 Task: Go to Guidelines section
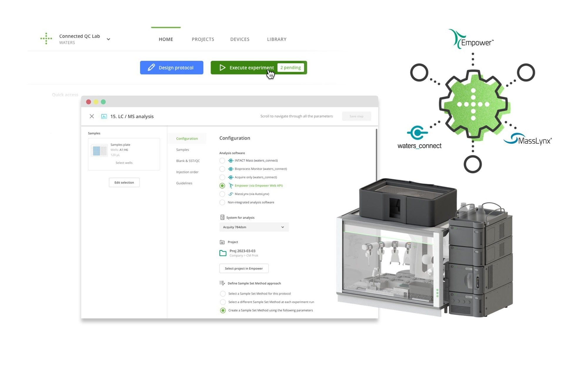[184, 183]
